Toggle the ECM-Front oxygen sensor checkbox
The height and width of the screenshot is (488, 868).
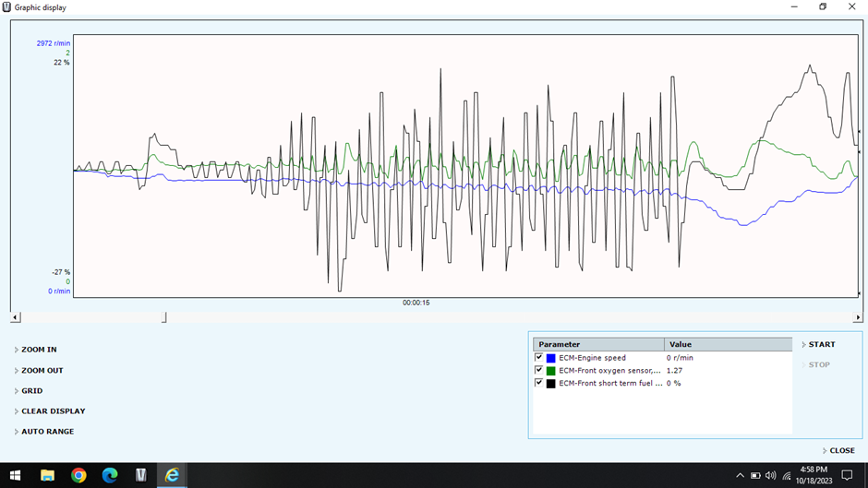[539, 371]
